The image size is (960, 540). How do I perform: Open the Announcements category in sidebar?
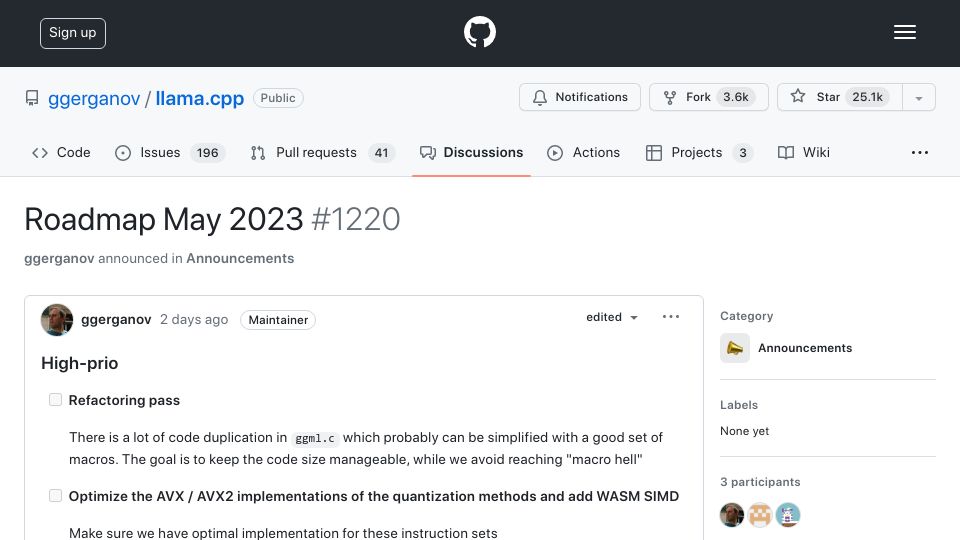click(x=804, y=348)
